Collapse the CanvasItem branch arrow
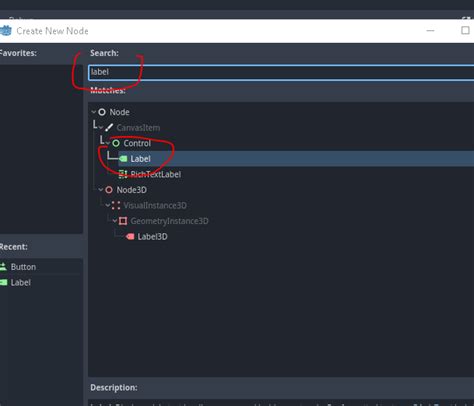This screenshot has height=406, width=474. click(x=101, y=128)
